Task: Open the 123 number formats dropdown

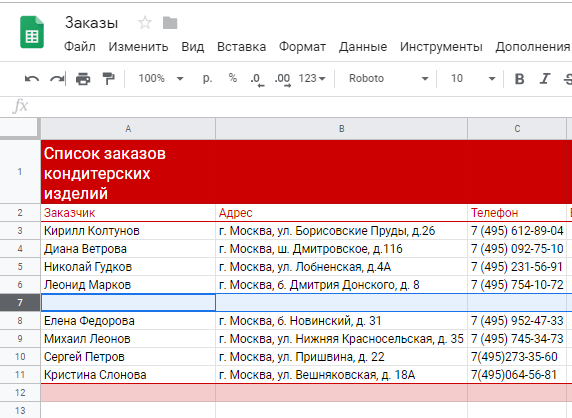Action: 312,78
